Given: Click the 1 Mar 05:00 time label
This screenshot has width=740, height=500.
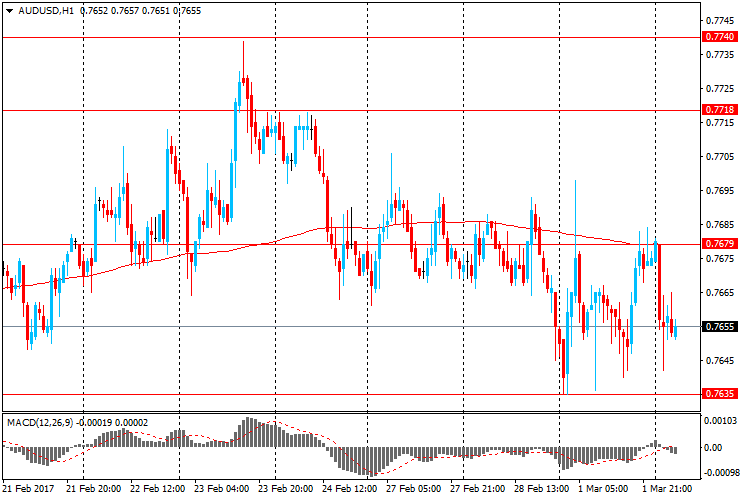Looking at the screenshot, I should 603,488.
